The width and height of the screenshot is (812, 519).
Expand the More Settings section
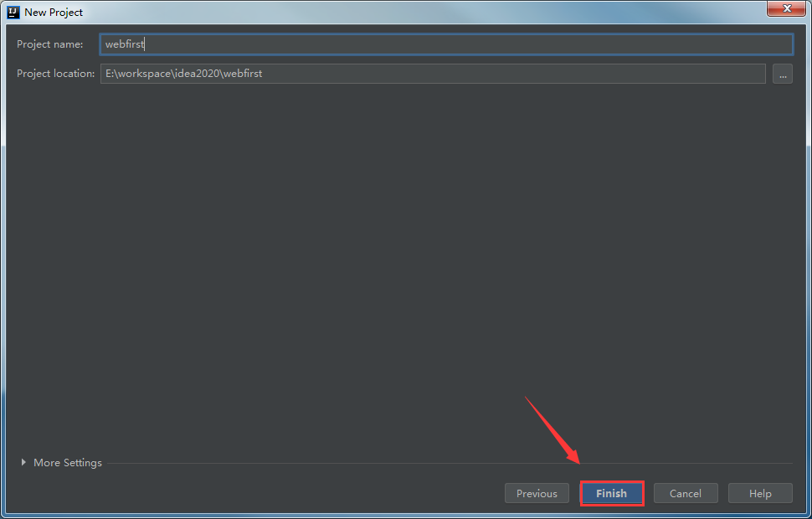click(61, 463)
